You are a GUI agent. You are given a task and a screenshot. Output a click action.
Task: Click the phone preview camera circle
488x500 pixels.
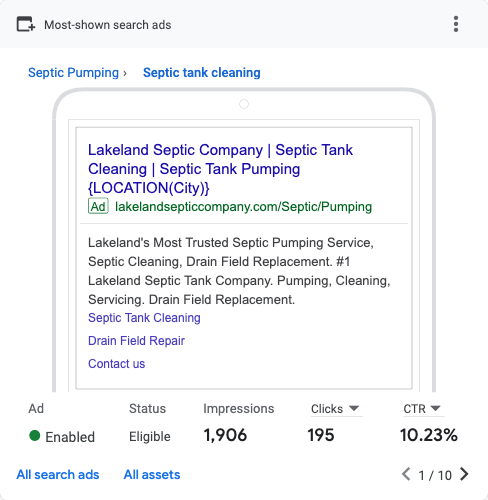[244, 104]
